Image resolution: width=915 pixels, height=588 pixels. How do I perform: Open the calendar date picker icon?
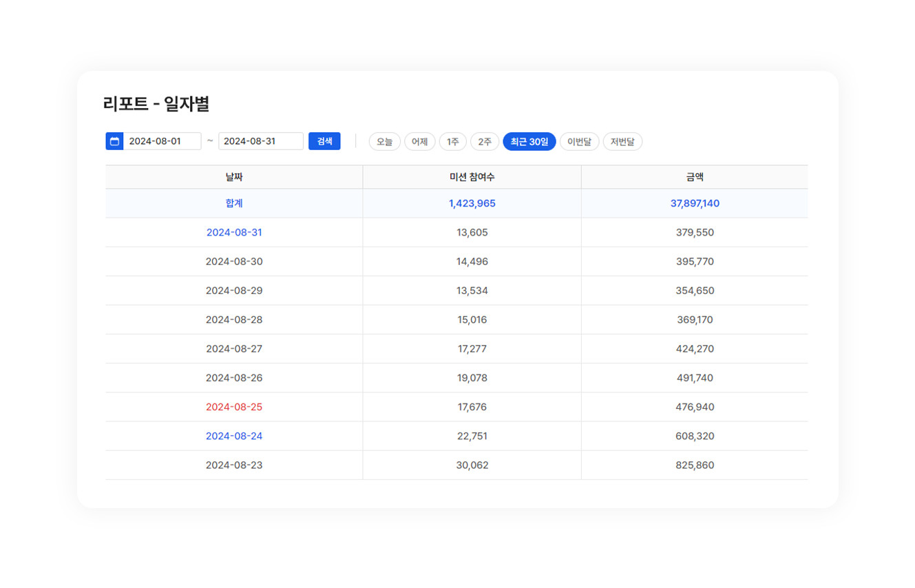pos(114,141)
